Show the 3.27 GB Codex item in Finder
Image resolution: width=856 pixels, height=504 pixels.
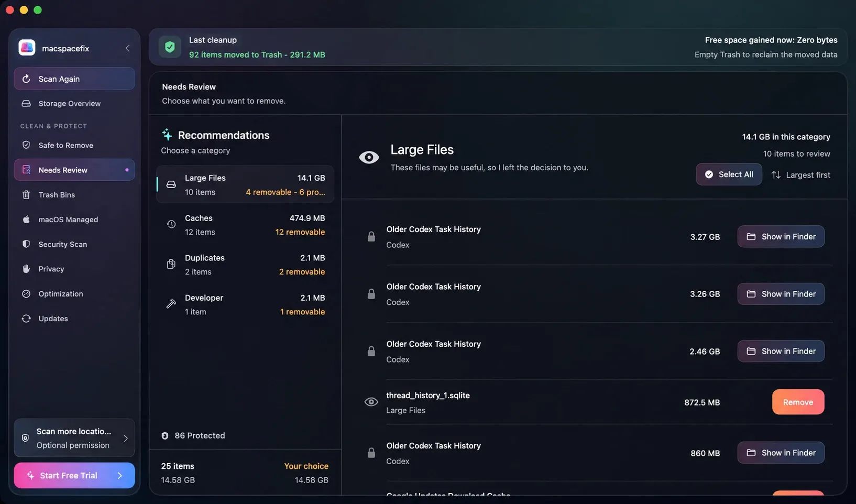tap(781, 236)
